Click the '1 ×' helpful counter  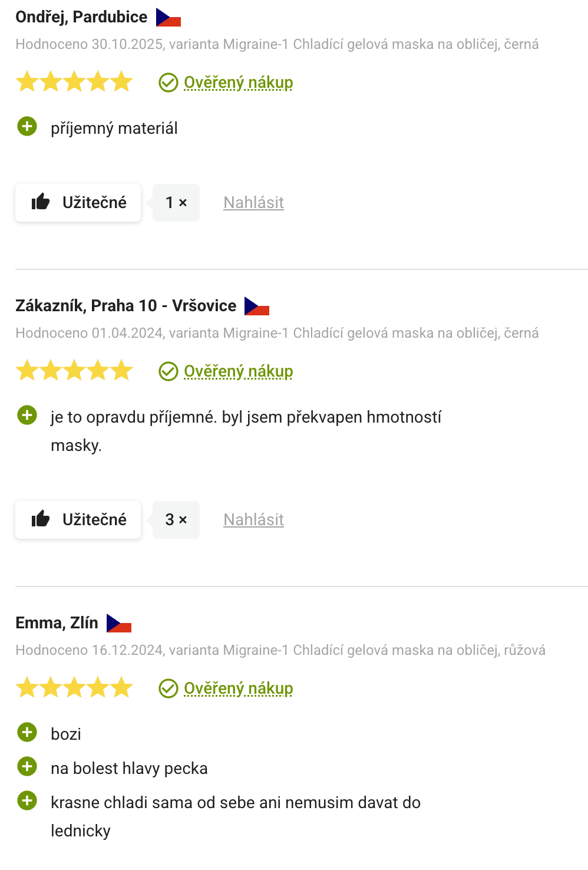(176, 202)
